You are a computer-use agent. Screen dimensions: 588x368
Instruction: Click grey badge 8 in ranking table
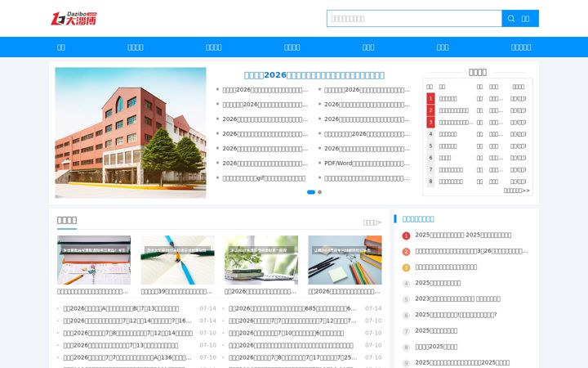[430, 182]
